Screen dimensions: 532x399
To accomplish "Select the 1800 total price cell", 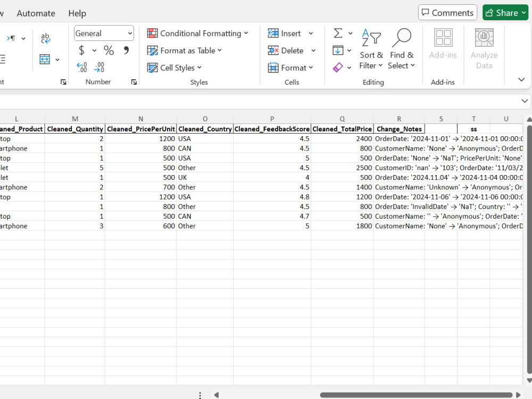I will (342, 226).
